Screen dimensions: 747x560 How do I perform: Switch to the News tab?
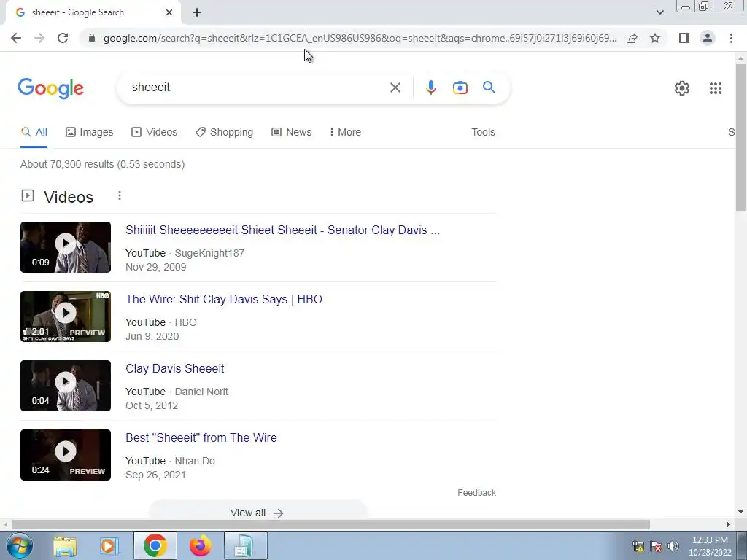[x=292, y=133]
